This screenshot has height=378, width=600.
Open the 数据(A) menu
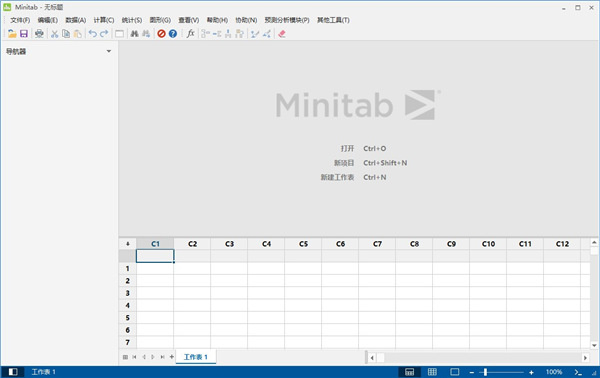[76, 20]
